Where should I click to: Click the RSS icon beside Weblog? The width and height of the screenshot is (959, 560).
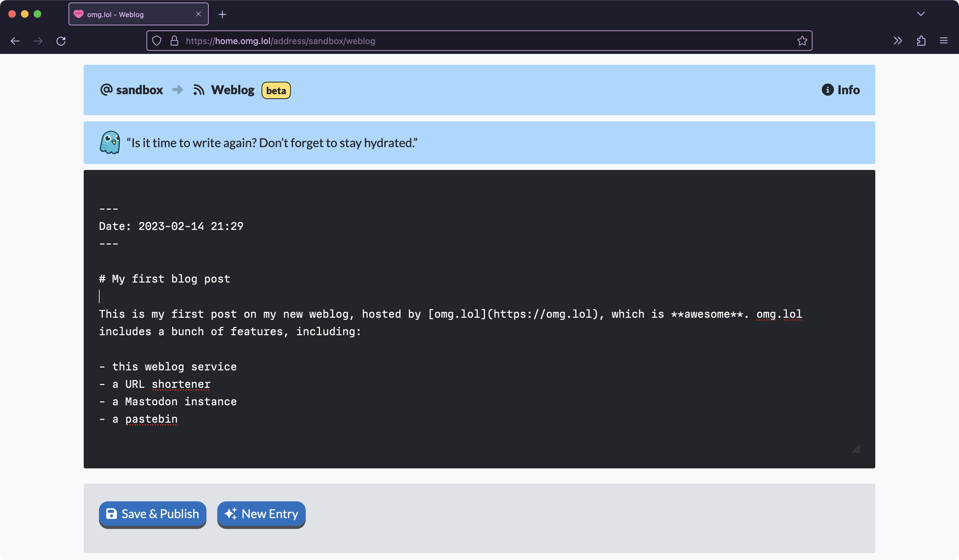point(199,90)
